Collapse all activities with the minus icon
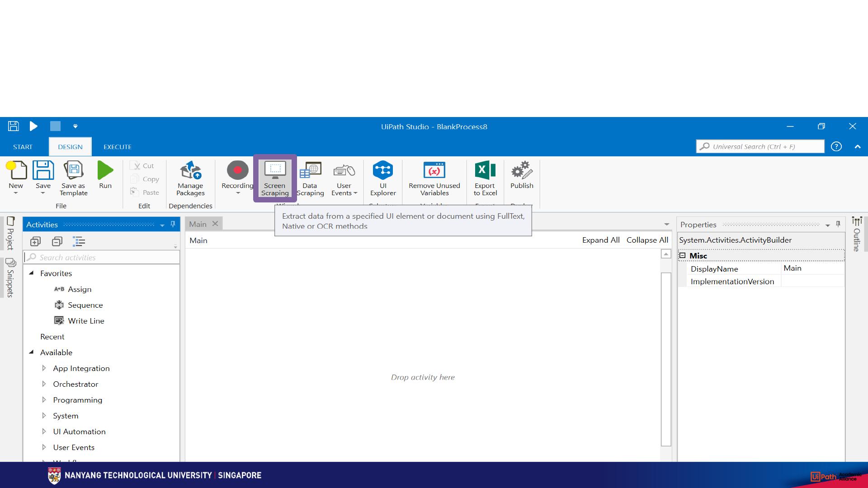The image size is (868, 488). pyautogui.click(x=57, y=241)
